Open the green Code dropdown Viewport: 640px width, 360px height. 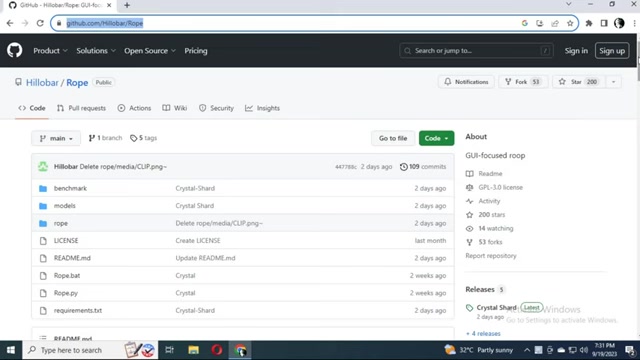[436, 138]
